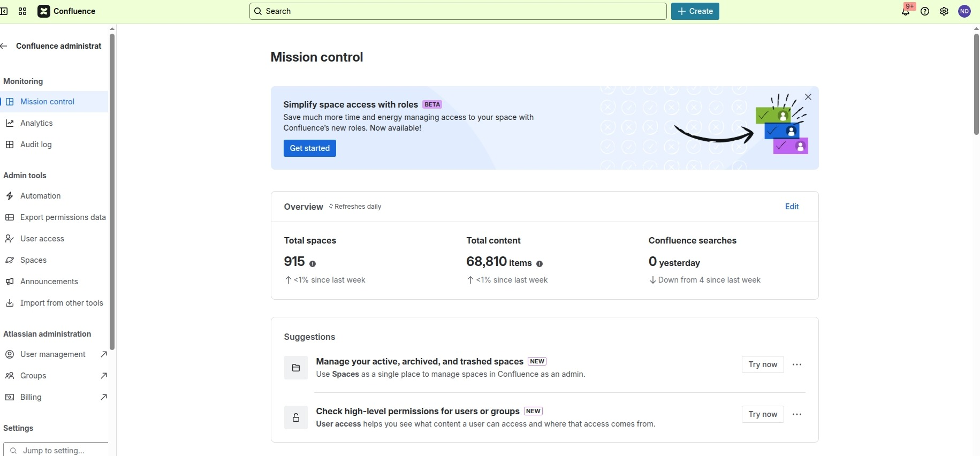Open Analytics in the sidebar

tap(36, 123)
